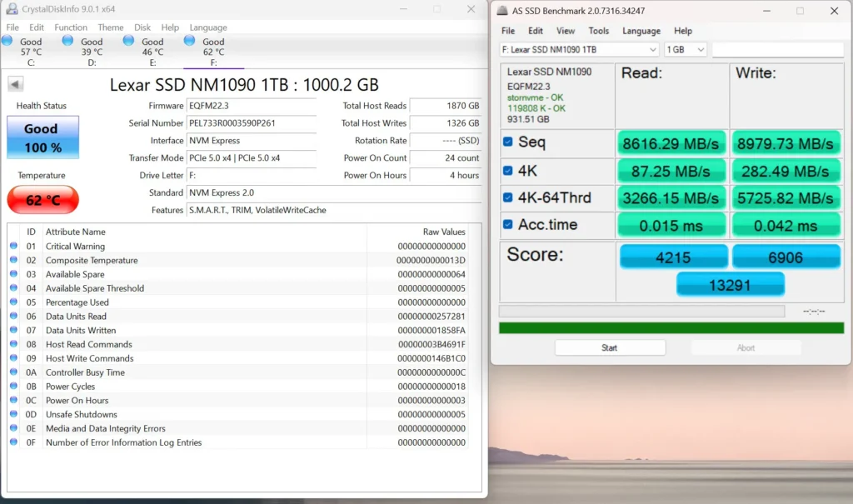This screenshot has height=504, width=853.
Task: Click status dot for Available Spare Threshold row
Action: click(x=13, y=288)
